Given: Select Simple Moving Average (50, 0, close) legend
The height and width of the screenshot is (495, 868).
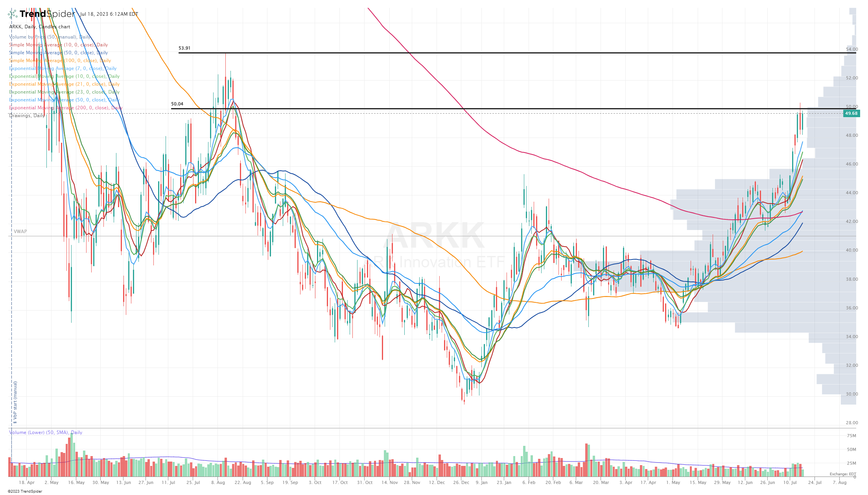Looking at the screenshot, I should pyautogui.click(x=59, y=53).
